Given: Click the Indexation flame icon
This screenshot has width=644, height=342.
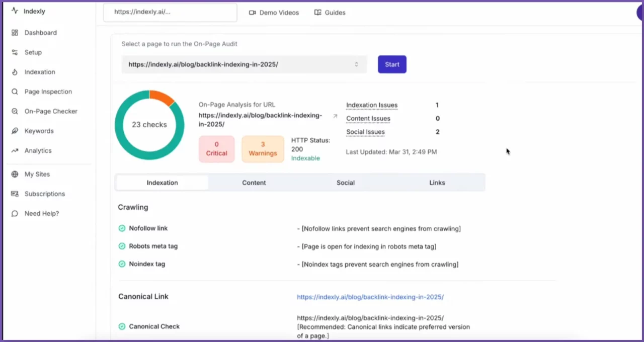Looking at the screenshot, I should [15, 72].
